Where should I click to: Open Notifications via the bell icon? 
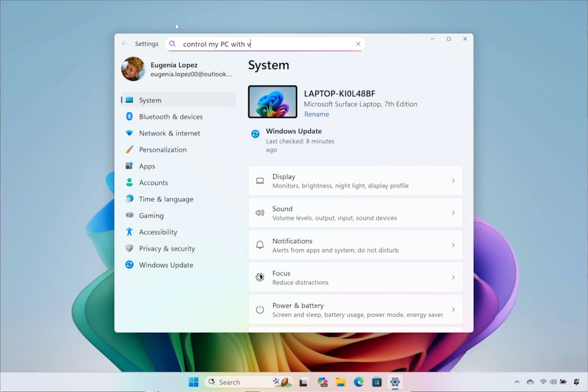pos(260,245)
